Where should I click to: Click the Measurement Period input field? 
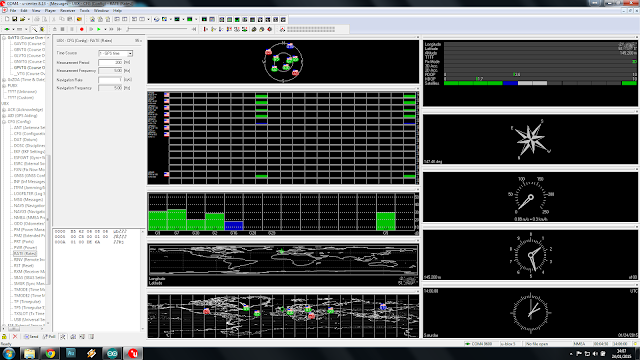pyautogui.click(x=110, y=62)
